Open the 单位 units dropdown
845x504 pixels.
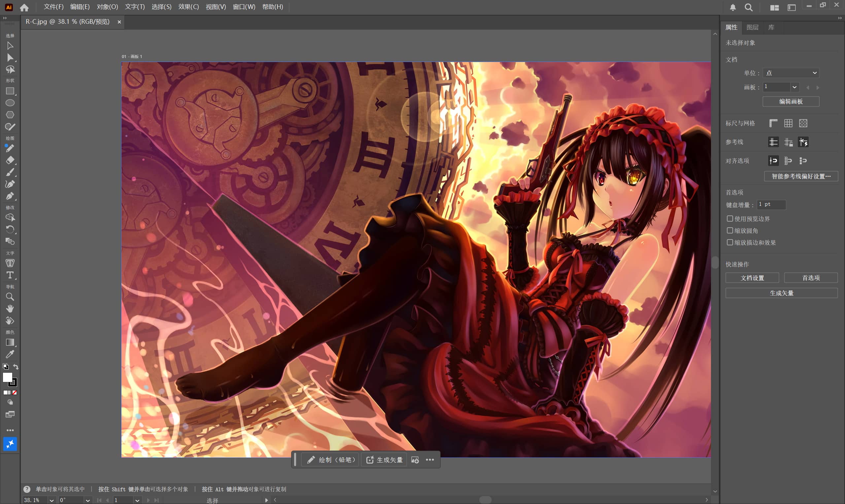(x=791, y=73)
